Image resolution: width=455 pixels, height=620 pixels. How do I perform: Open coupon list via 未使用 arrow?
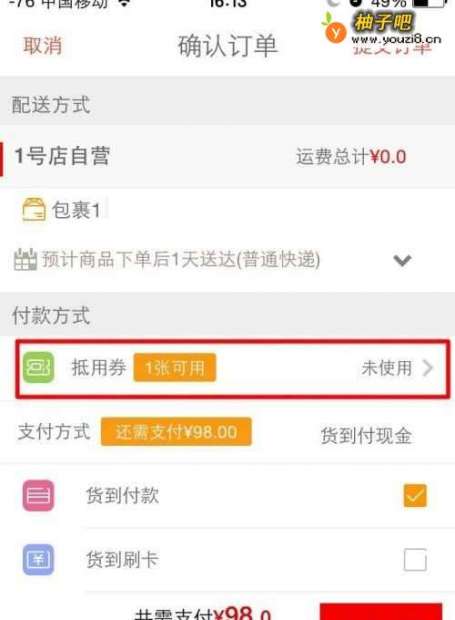click(x=428, y=368)
